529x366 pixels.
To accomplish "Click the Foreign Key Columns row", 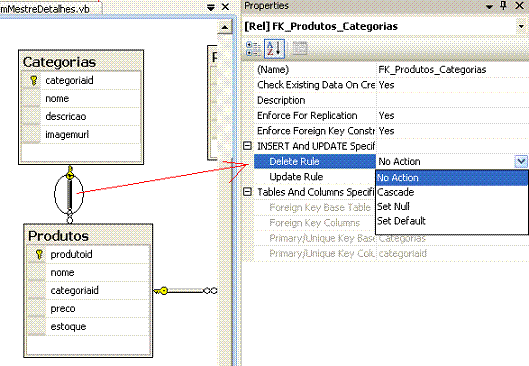I will [x=315, y=223].
